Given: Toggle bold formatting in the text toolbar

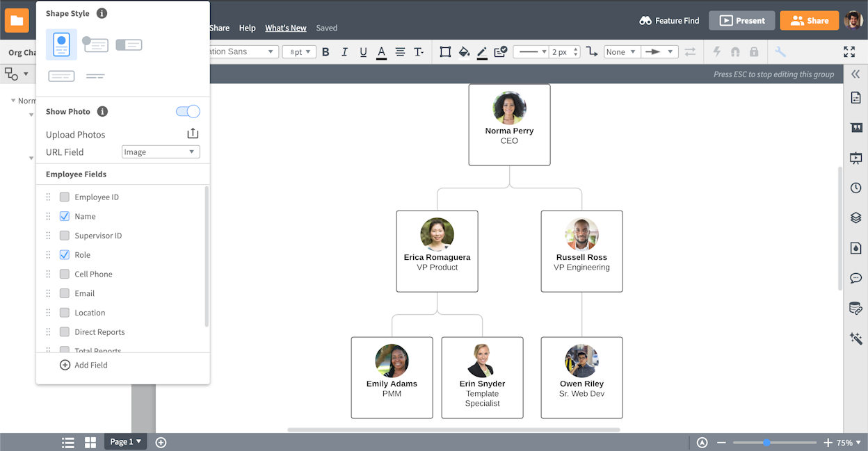Looking at the screenshot, I should coord(325,51).
